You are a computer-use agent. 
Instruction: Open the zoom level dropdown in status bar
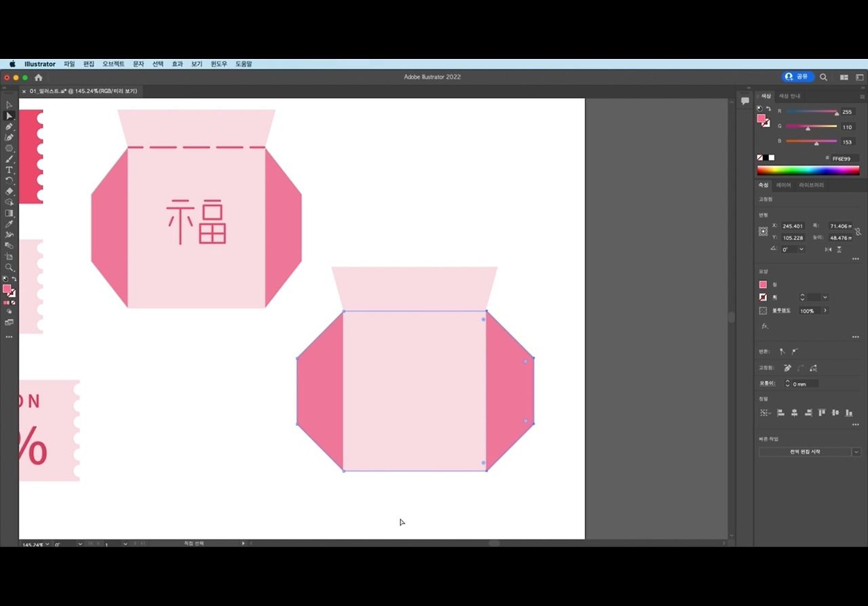[x=47, y=544]
